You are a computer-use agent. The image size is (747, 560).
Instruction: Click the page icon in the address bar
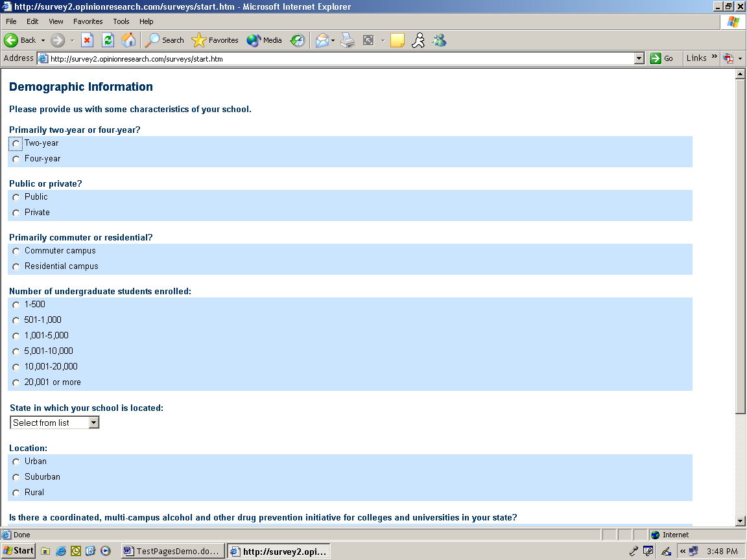pyautogui.click(x=43, y=58)
